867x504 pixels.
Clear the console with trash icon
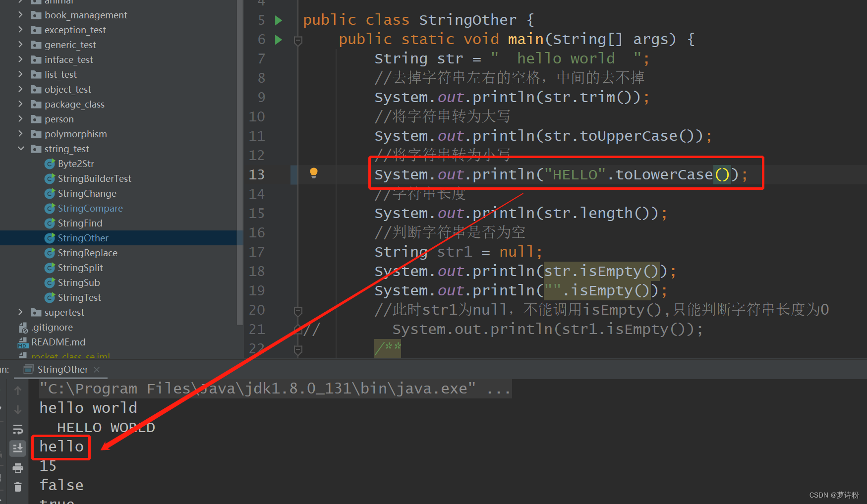(18, 487)
